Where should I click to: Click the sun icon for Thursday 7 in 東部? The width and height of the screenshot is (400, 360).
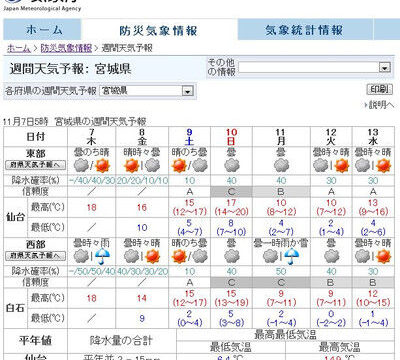point(102,166)
